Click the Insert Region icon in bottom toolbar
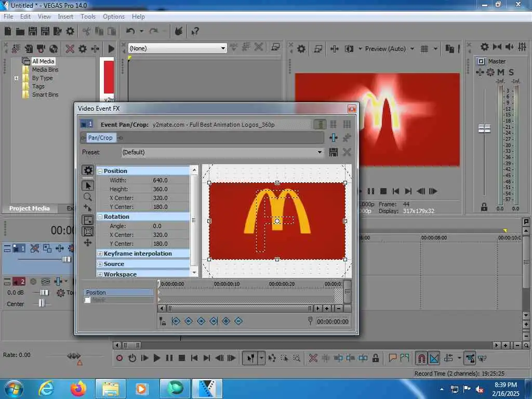This screenshot has width=532, height=399. (405, 358)
